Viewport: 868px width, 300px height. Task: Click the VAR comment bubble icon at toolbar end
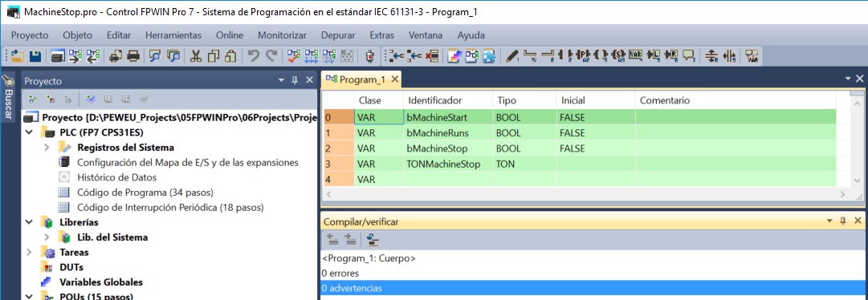tap(752, 55)
